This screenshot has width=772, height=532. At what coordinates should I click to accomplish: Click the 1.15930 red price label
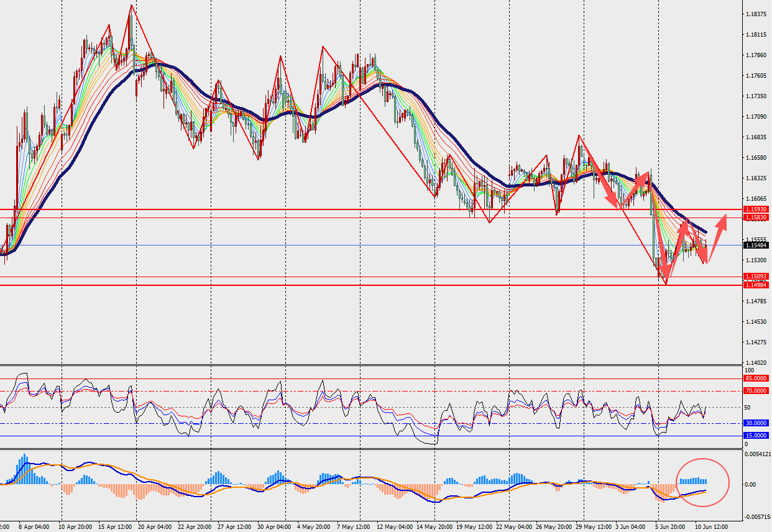[756, 209]
